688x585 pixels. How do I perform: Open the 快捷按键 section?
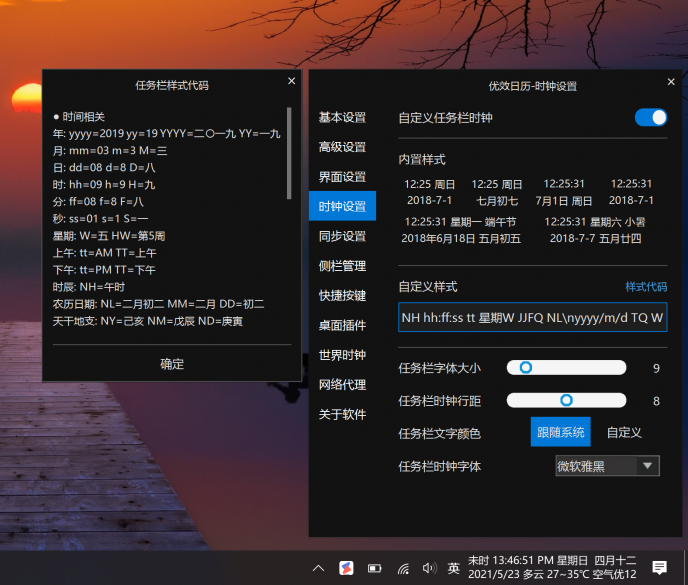pyautogui.click(x=342, y=295)
